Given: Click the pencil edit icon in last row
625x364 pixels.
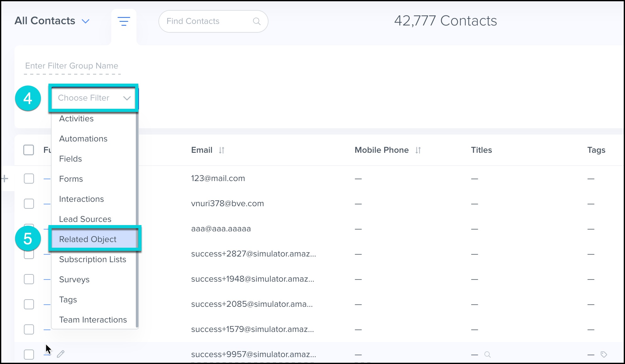Looking at the screenshot, I should [61, 354].
